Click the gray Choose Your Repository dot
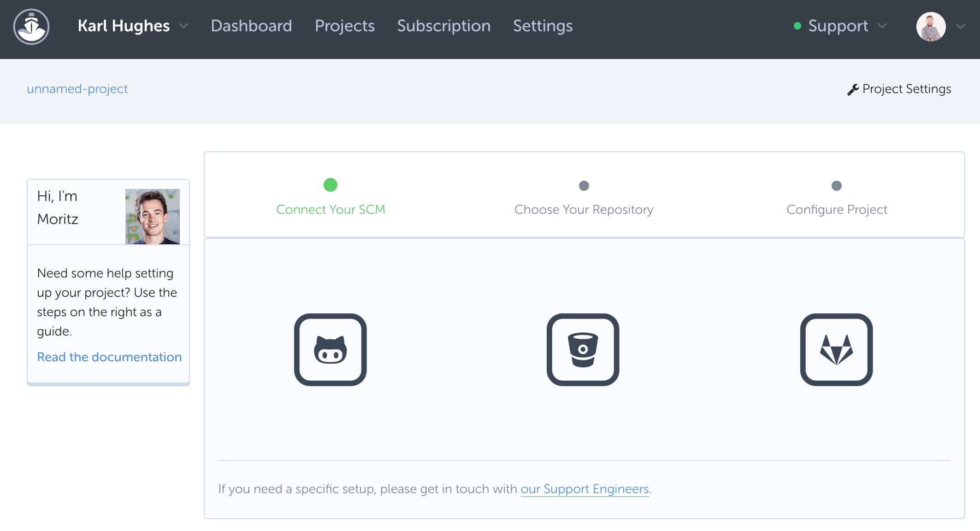The height and width of the screenshot is (531, 980). (x=584, y=186)
